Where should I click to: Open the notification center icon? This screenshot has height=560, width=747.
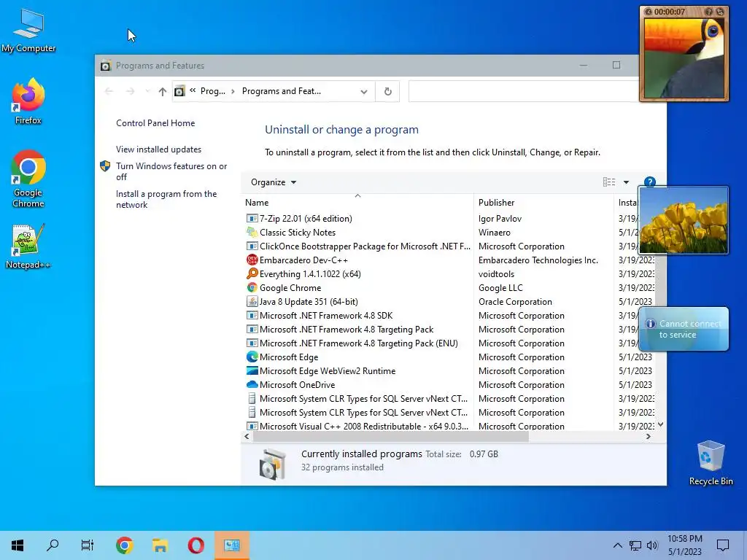click(723, 545)
